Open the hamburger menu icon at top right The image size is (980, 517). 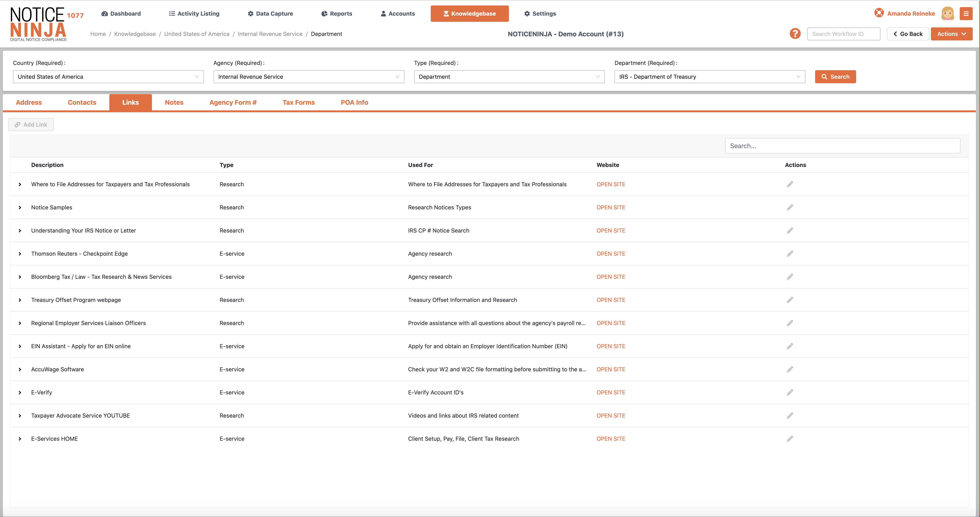click(966, 14)
